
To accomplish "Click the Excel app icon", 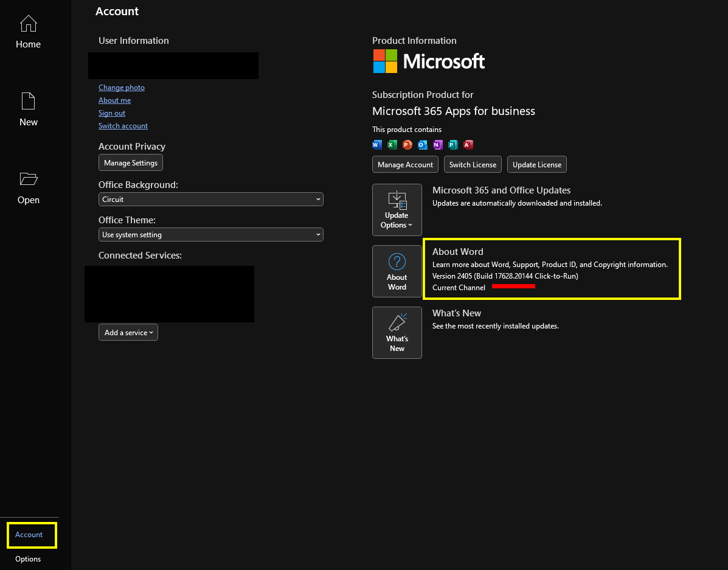I will click(x=392, y=144).
